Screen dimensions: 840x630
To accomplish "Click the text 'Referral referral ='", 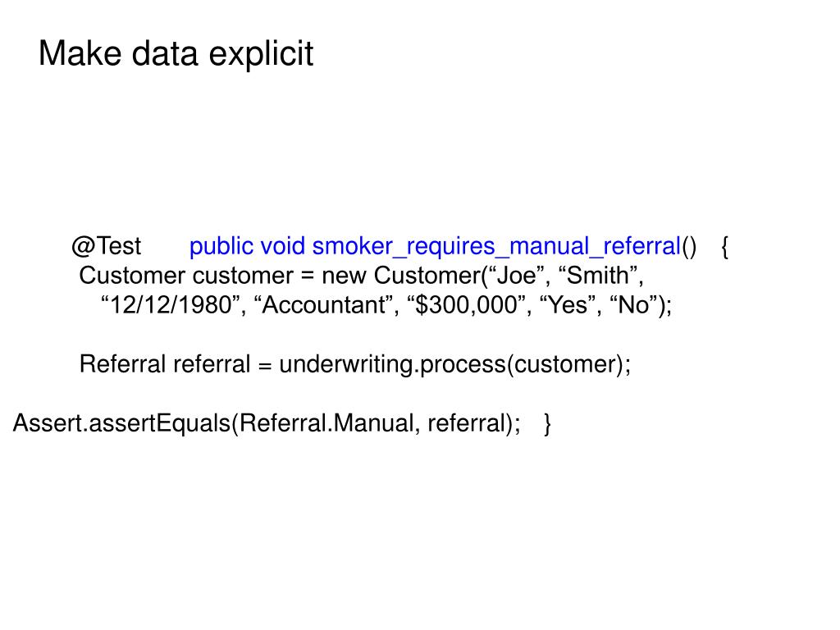I will click(176, 364).
